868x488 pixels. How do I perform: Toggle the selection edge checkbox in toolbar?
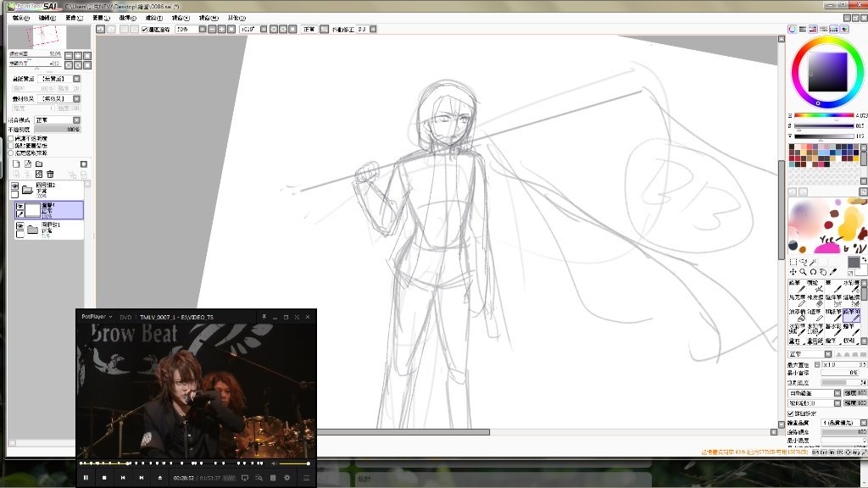(144, 30)
